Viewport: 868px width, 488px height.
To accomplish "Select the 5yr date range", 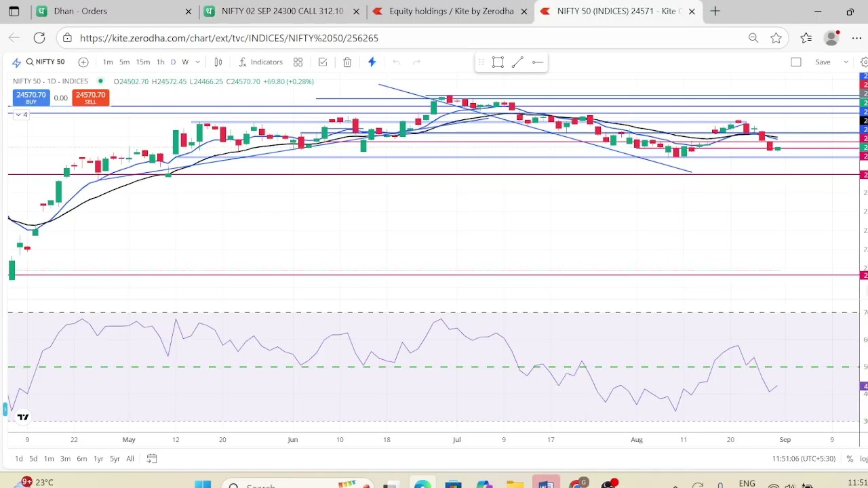I will point(115,459).
